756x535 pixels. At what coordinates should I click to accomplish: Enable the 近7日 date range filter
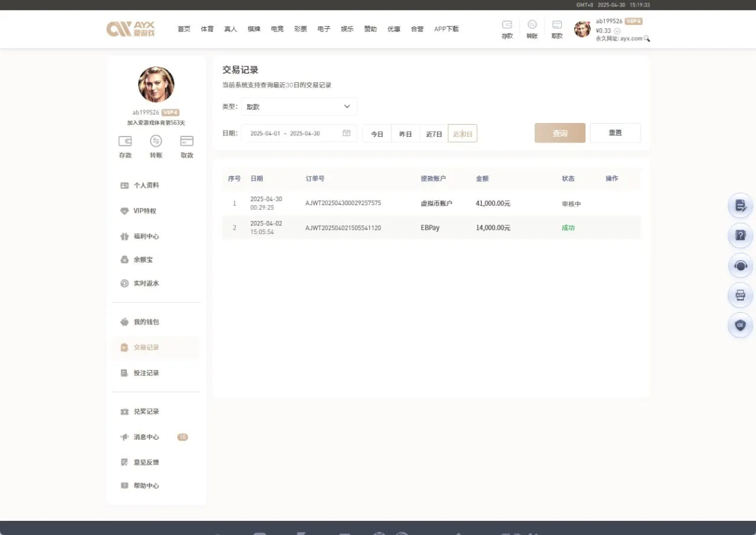(434, 134)
